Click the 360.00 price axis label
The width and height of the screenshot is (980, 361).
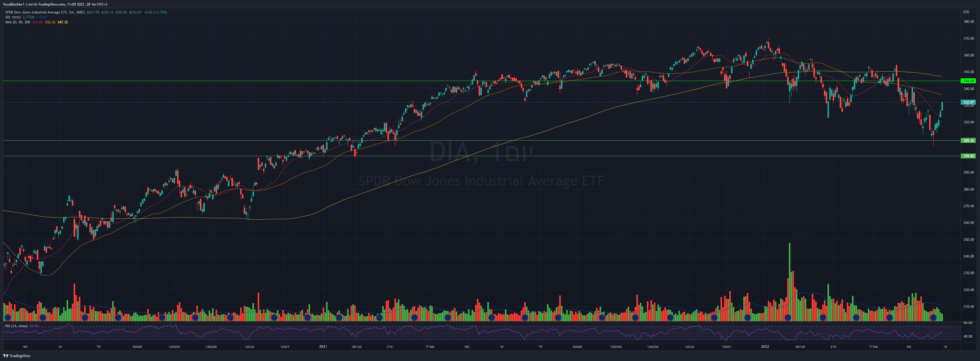pyautogui.click(x=969, y=55)
